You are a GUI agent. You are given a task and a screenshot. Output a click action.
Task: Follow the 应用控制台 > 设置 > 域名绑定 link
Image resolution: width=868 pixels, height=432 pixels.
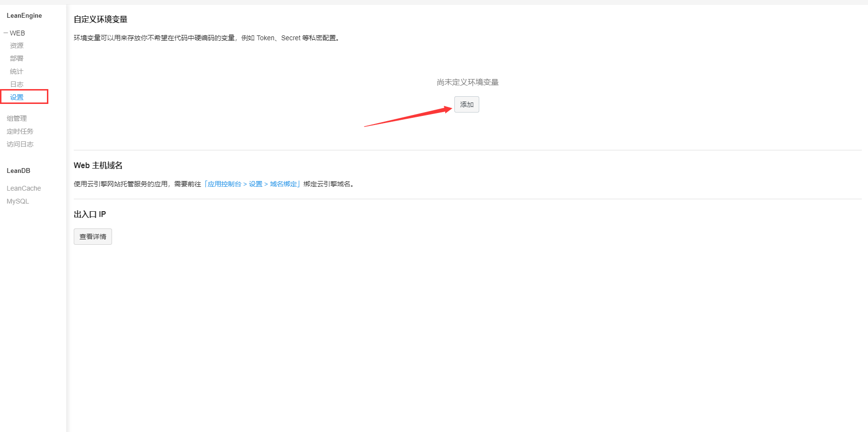(x=252, y=184)
